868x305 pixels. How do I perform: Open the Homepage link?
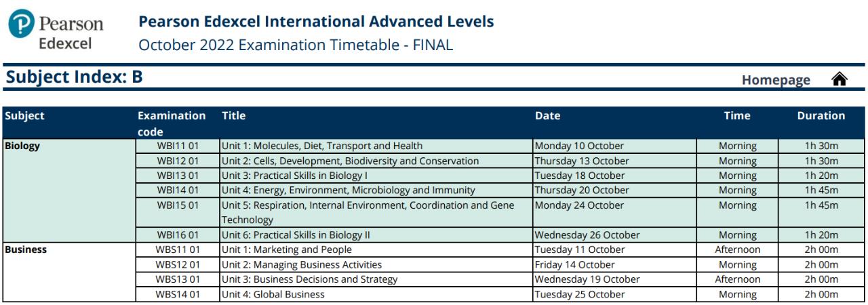776,80
